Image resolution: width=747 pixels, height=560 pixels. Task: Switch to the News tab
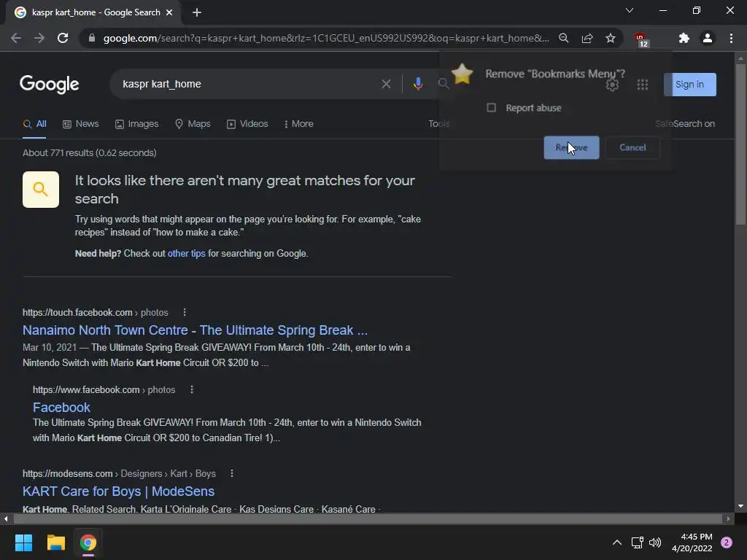point(81,124)
